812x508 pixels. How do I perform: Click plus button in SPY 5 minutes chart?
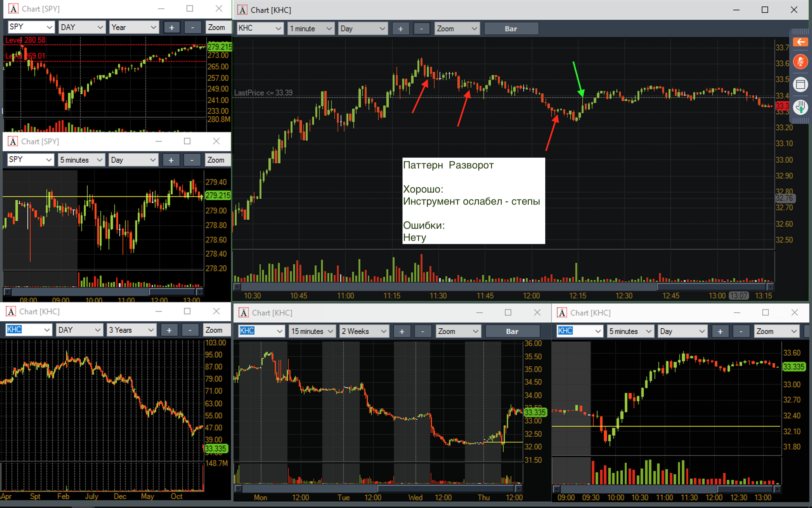[171, 160]
